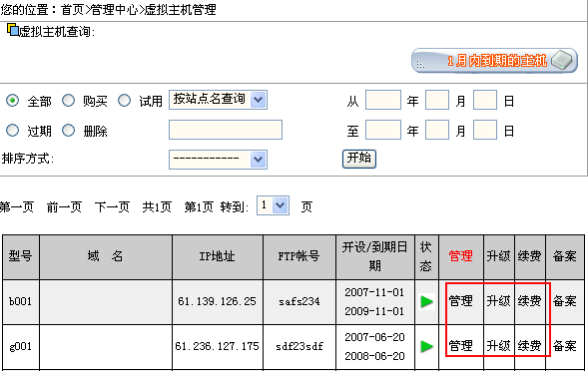Click the 状态 column header
Screen dimensions: 588x371
(x=426, y=256)
